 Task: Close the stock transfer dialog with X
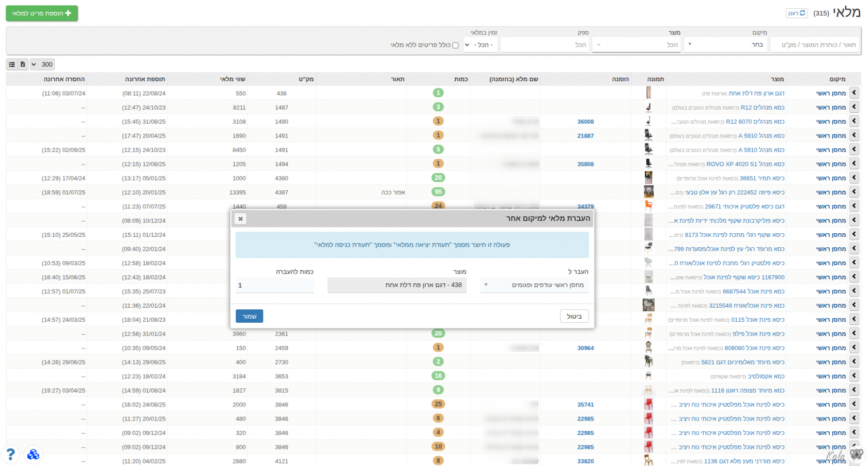pos(240,219)
